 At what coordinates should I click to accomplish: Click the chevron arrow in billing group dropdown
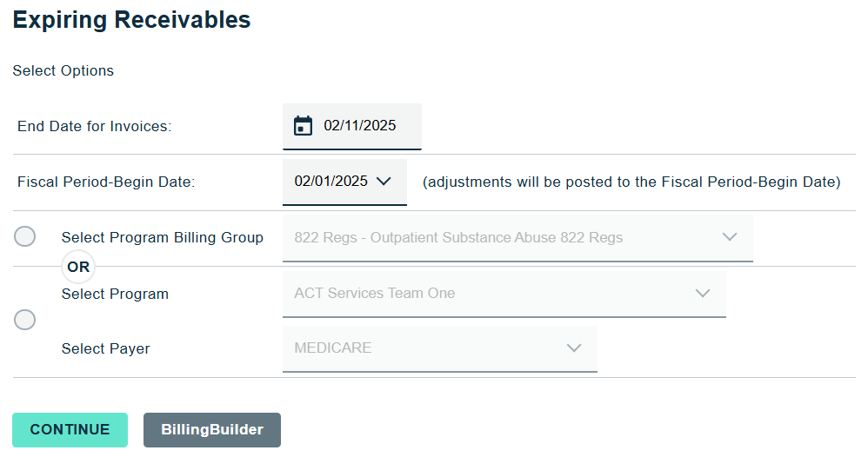(x=730, y=237)
